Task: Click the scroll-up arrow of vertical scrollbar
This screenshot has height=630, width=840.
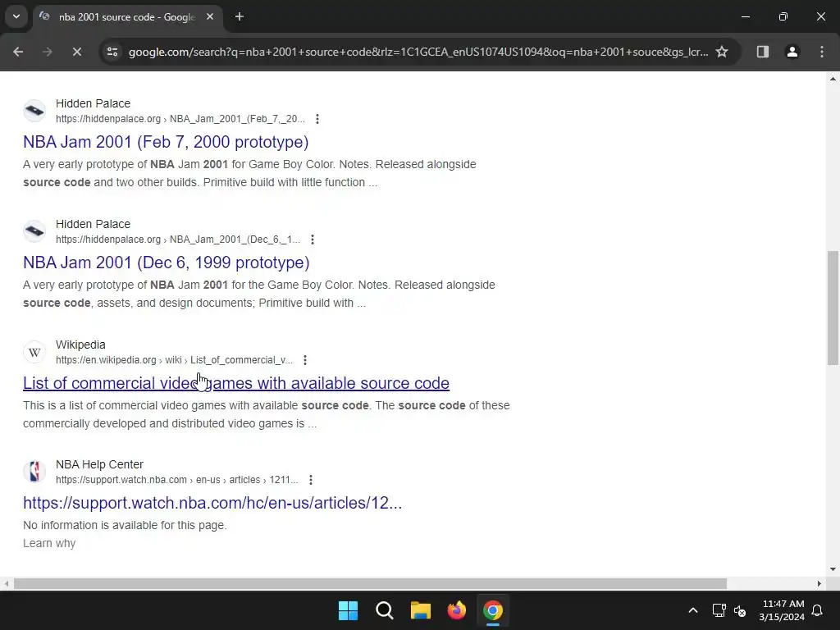Action: click(x=833, y=79)
